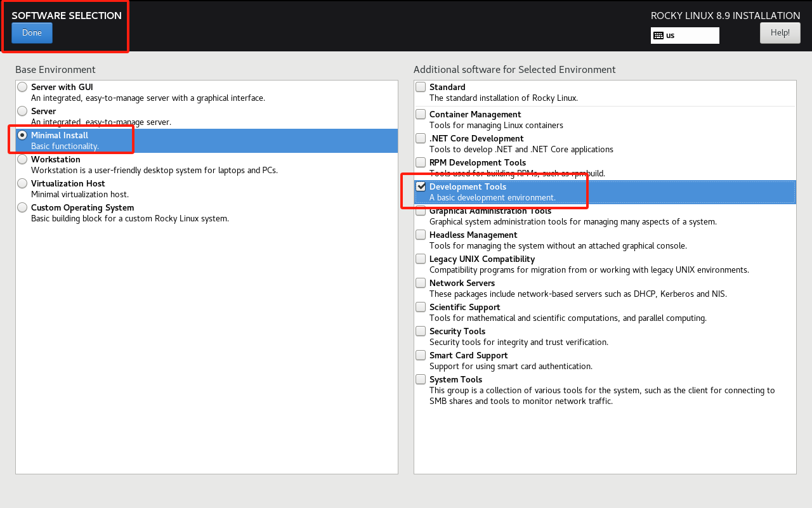Click 'Basic building block for a custom Rocky Linux system.' text
Image resolution: width=812 pixels, height=508 pixels.
pyautogui.click(x=130, y=219)
